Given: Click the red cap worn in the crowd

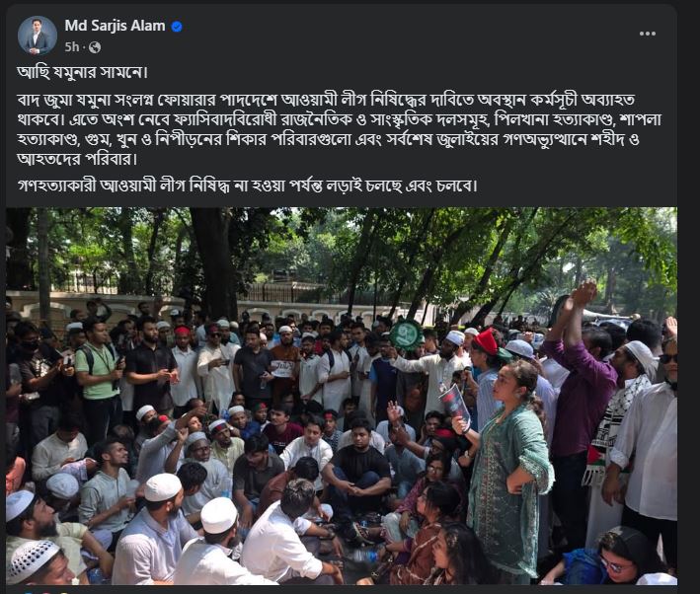Looking at the screenshot, I should pos(486,341).
